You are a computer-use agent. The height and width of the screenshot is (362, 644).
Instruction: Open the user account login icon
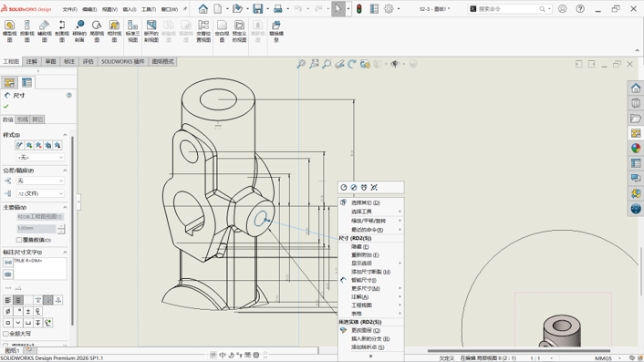click(x=562, y=8)
